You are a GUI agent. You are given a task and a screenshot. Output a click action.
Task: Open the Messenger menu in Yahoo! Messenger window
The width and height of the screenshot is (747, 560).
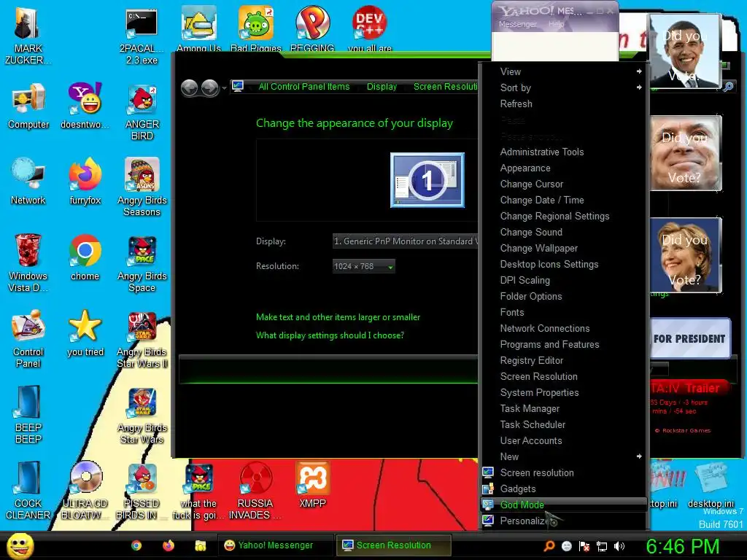click(x=518, y=24)
